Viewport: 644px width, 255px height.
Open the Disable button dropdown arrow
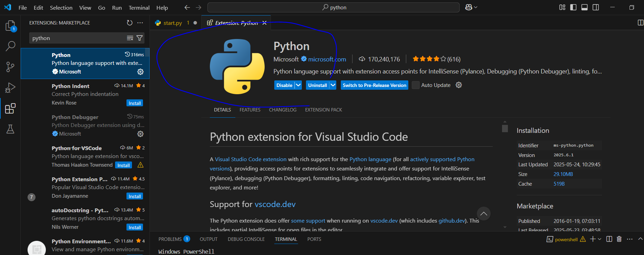pos(298,85)
